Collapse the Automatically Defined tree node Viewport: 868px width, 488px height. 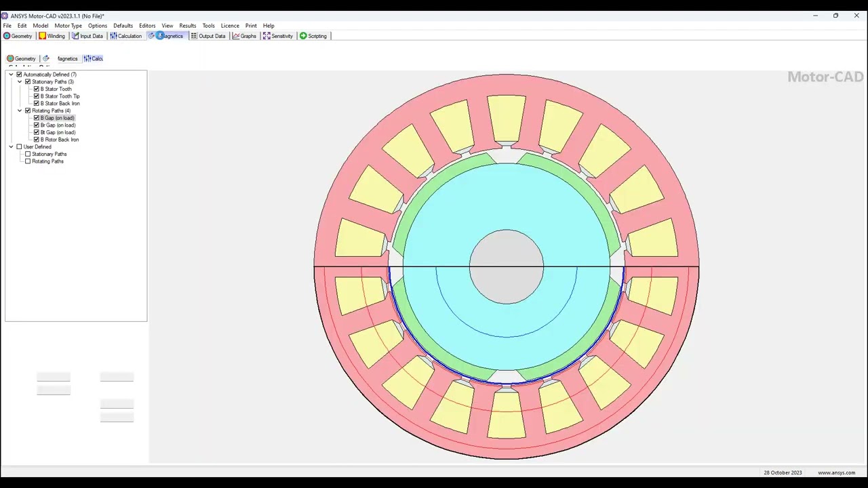(x=11, y=75)
